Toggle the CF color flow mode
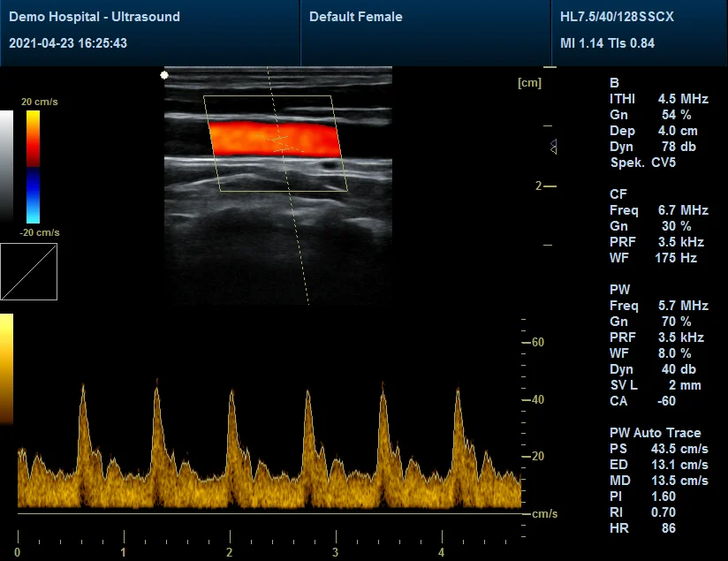The height and width of the screenshot is (561, 728). (x=618, y=194)
